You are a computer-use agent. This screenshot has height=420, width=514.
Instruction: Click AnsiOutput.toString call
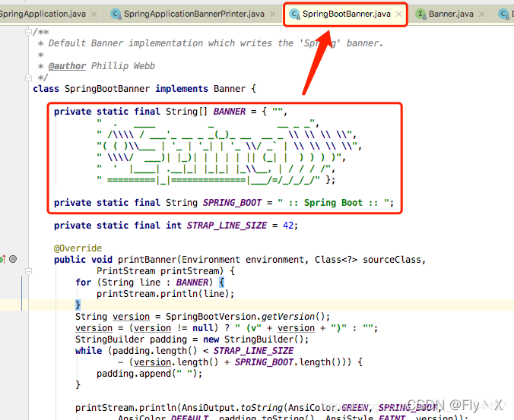232,408
